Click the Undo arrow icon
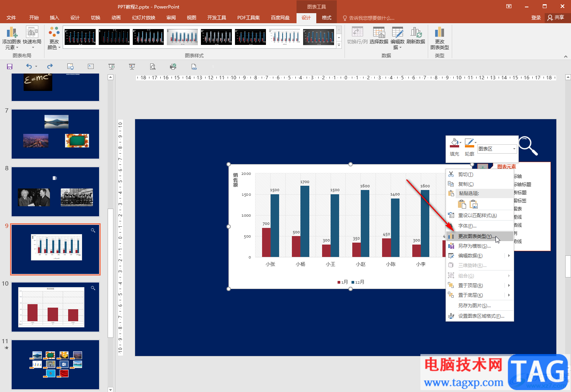This screenshot has height=392, width=571. [x=29, y=67]
